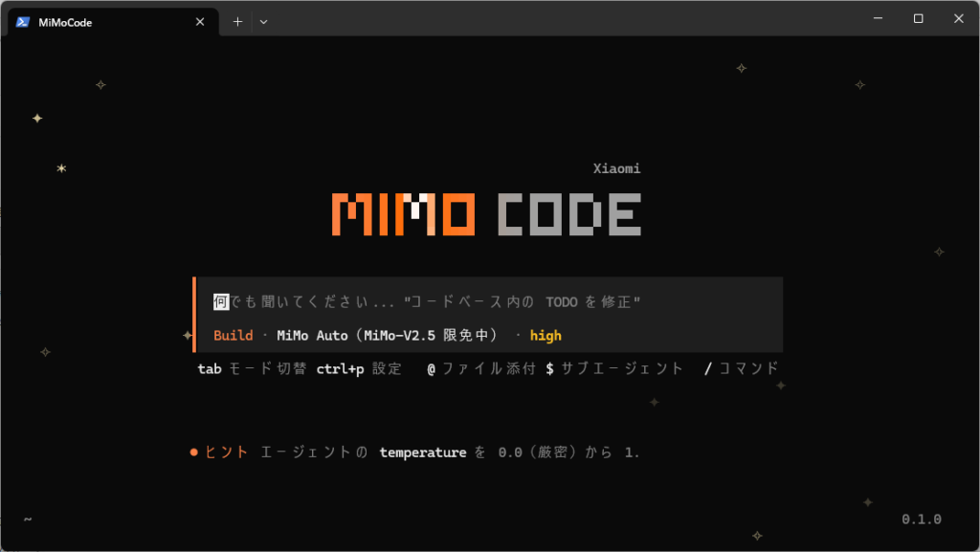
Task: Click the tab モード切替 hint
Action: pyautogui.click(x=252, y=368)
